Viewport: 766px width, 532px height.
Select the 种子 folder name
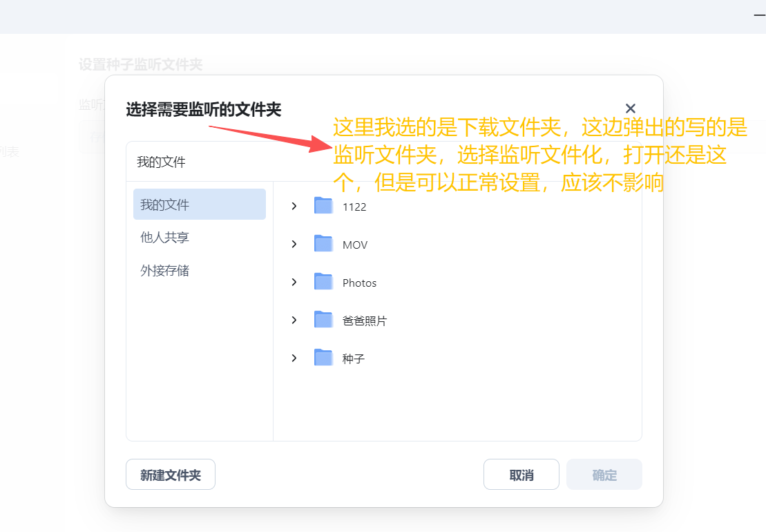[x=354, y=359]
